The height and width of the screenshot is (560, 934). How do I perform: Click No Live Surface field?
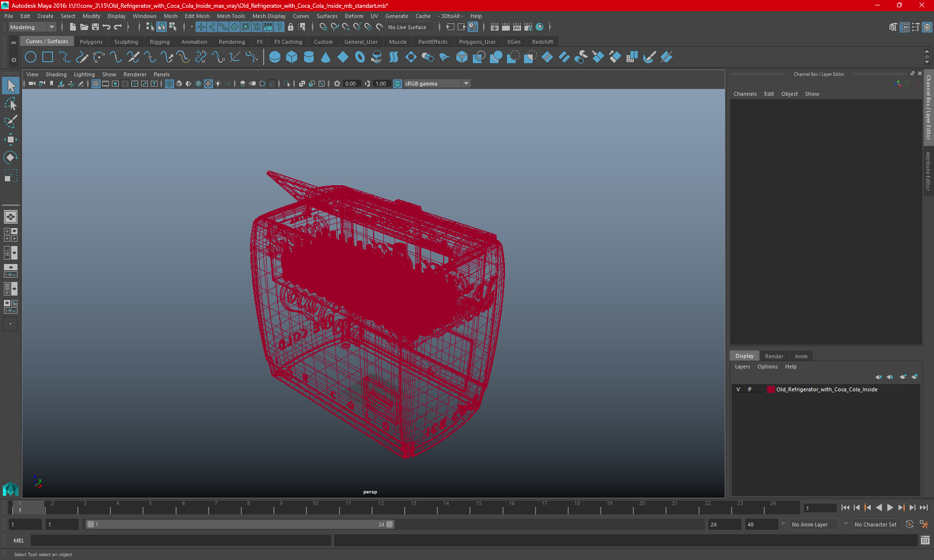[x=410, y=27]
